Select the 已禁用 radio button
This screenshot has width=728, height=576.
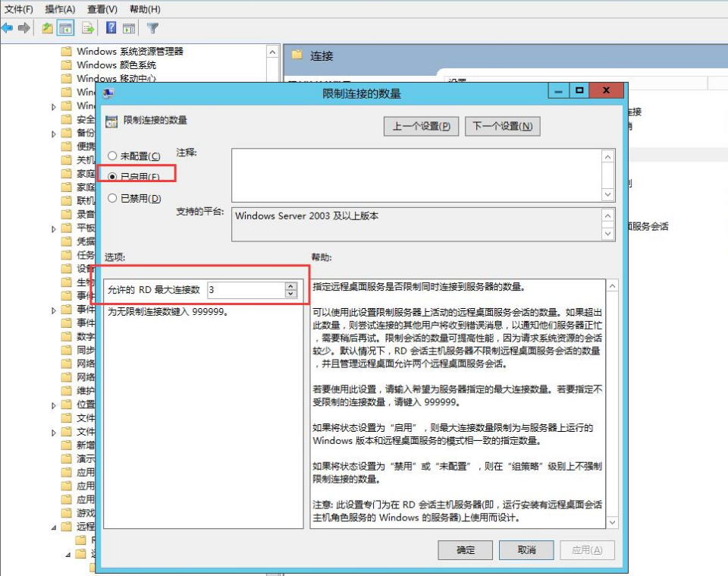113,198
